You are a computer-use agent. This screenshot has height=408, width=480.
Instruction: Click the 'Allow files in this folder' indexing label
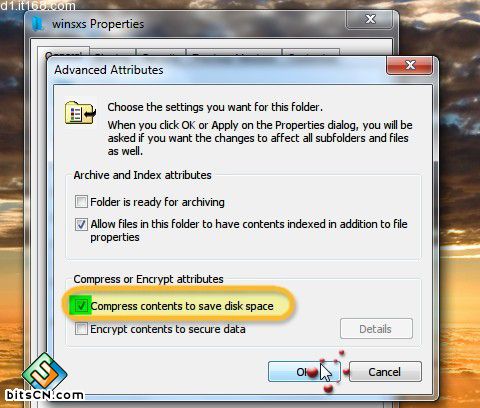pyautogui.click(x=249, y=230)
